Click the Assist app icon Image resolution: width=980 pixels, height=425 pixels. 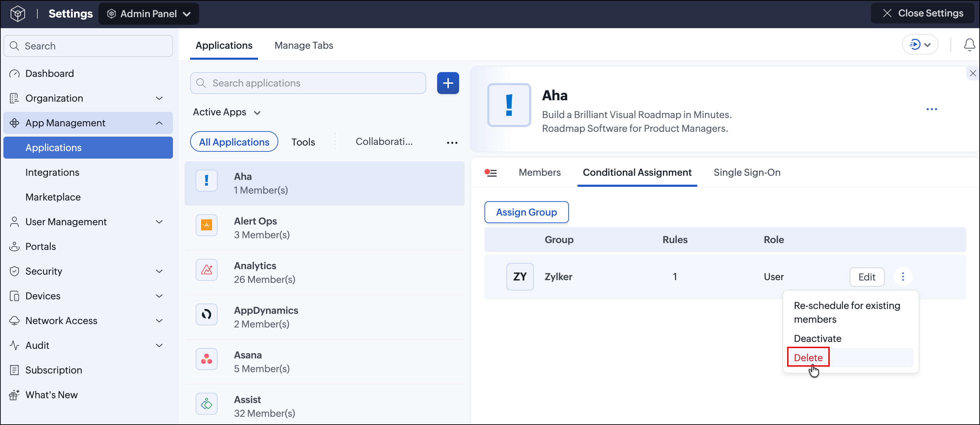pyautogui.click(x=207, y=404)
